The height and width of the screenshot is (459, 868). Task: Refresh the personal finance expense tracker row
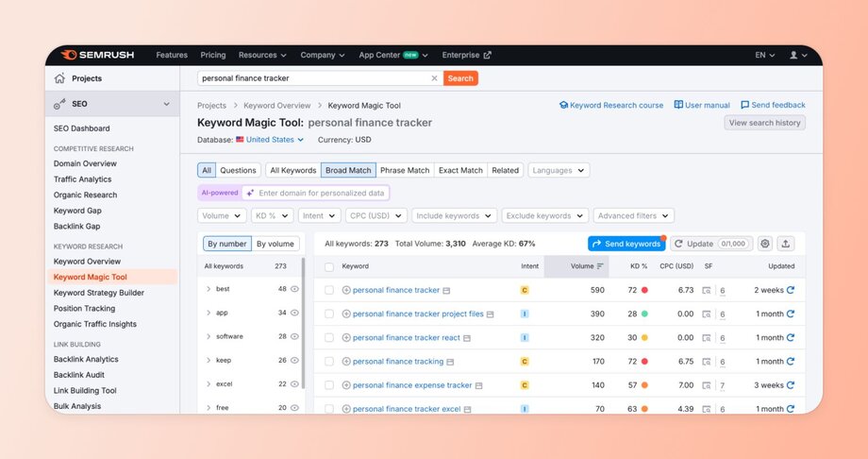pos(791,385)
